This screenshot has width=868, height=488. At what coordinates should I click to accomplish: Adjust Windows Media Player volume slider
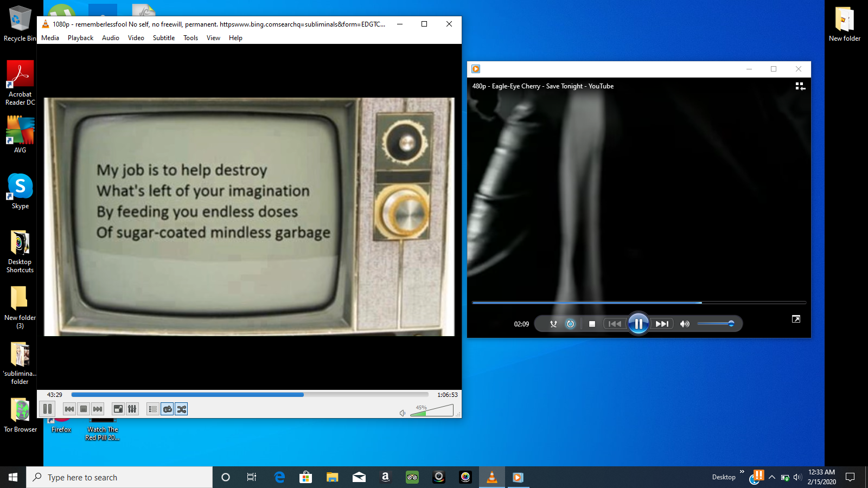click(x=716, y=324)
